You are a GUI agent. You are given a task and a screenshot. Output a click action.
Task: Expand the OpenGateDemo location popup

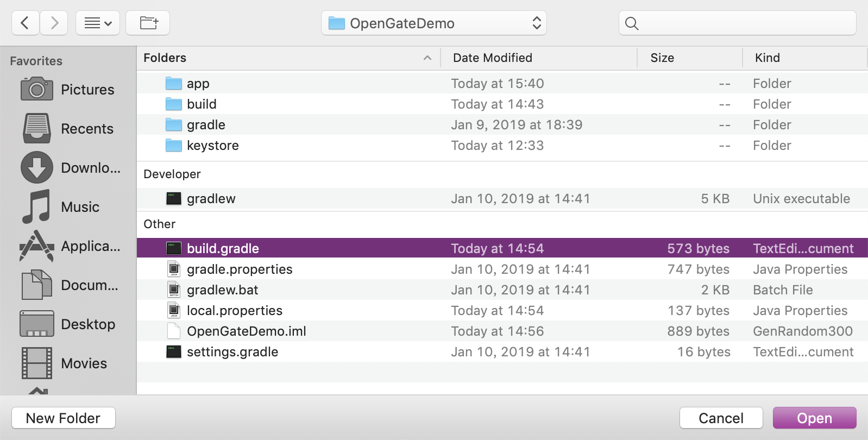(x=433, y=23)
